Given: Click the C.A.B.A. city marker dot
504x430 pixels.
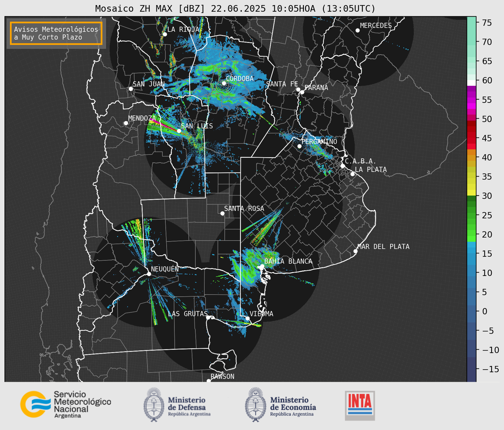Looking at the screenshot, I should tap(343, 166).
